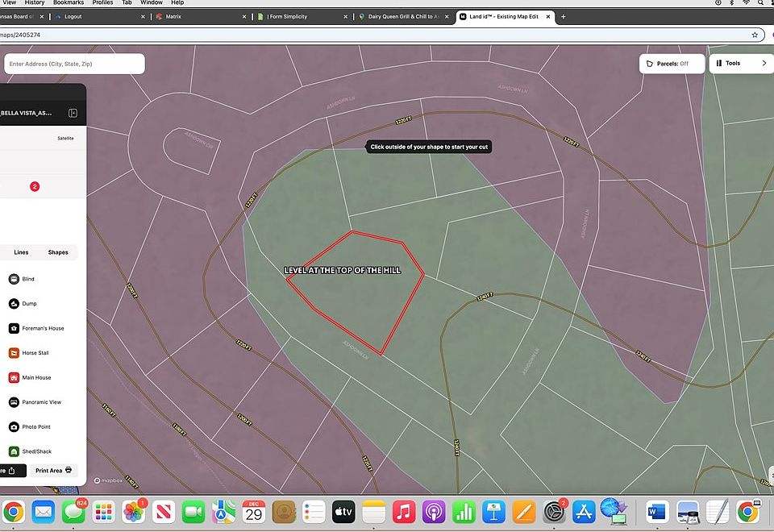
Task: Toggle Parcels layer on
Action: coord(672,64)
